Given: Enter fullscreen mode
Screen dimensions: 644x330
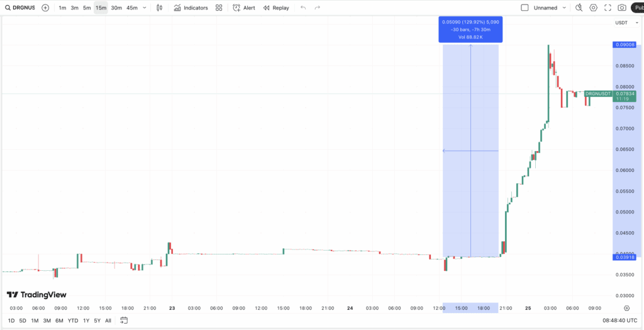Looking at the screenshot, I should (608, 8).
